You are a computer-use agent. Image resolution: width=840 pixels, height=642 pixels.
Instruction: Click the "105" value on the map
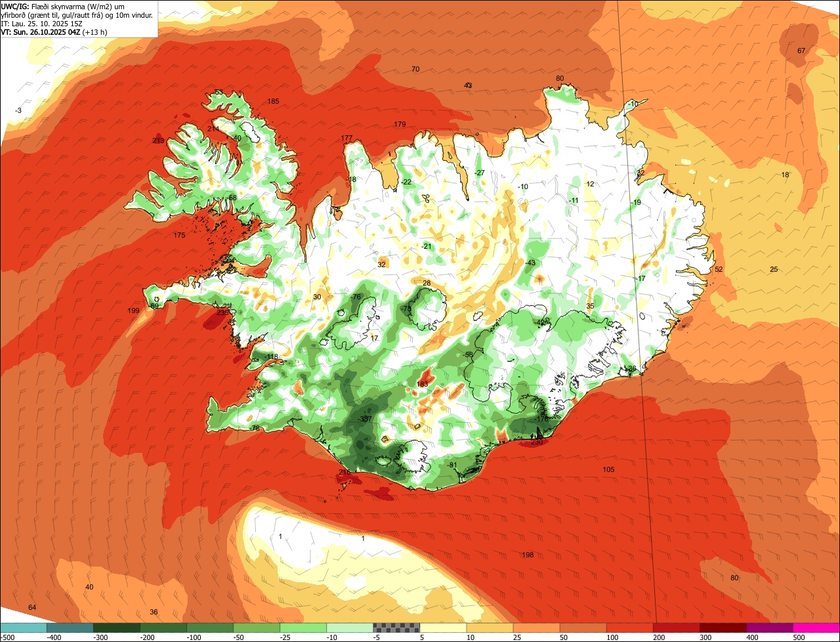click(x=608, y=469)
